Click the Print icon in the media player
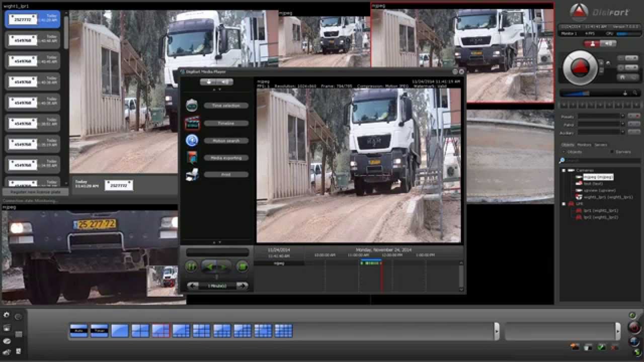644x362 pixels. click(192, 174)
